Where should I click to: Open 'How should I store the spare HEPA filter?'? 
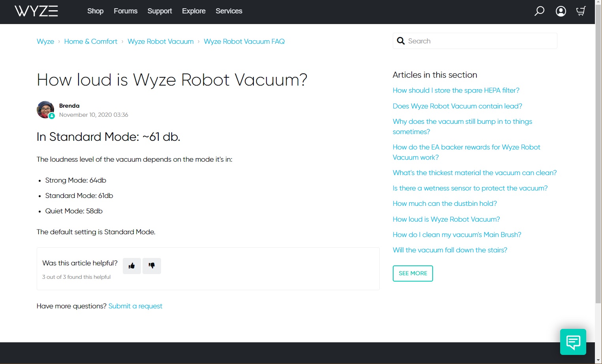456,90
